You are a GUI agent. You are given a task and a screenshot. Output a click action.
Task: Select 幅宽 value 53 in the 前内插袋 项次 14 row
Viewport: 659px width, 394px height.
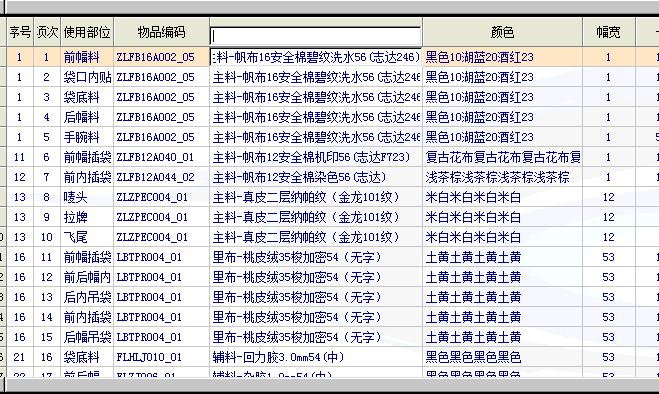point(609,317)
